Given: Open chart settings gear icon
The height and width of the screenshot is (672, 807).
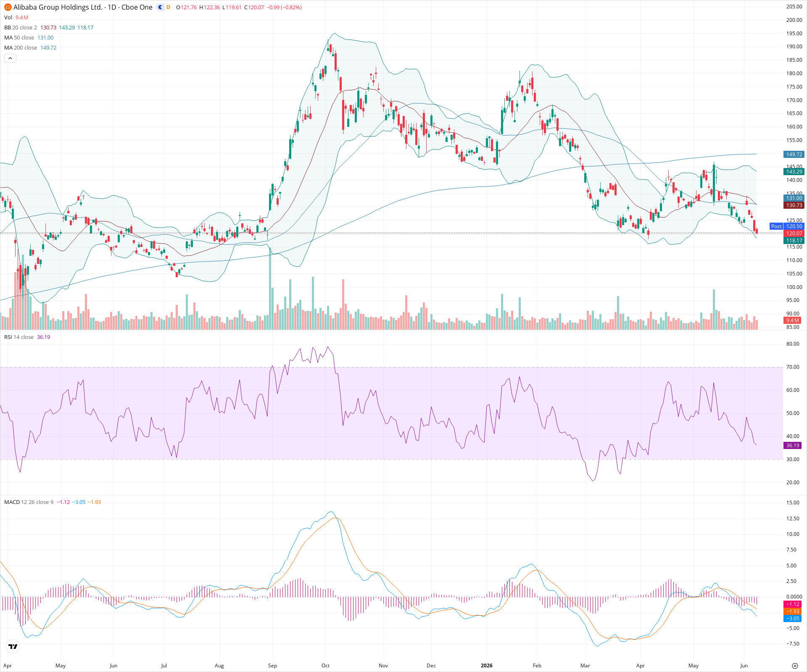Looking at the screenshot, I should tap(795, 666).
